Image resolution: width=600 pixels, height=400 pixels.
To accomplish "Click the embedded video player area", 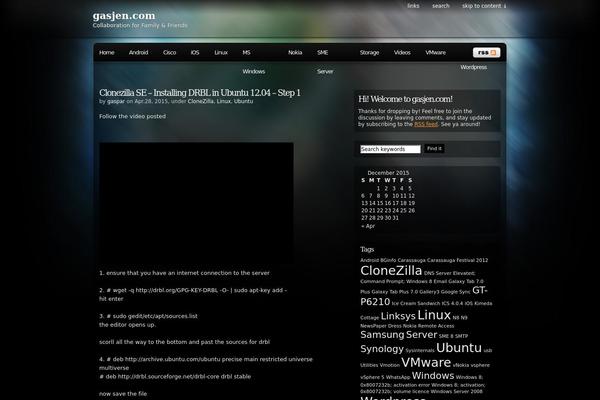I will point(197,202).
